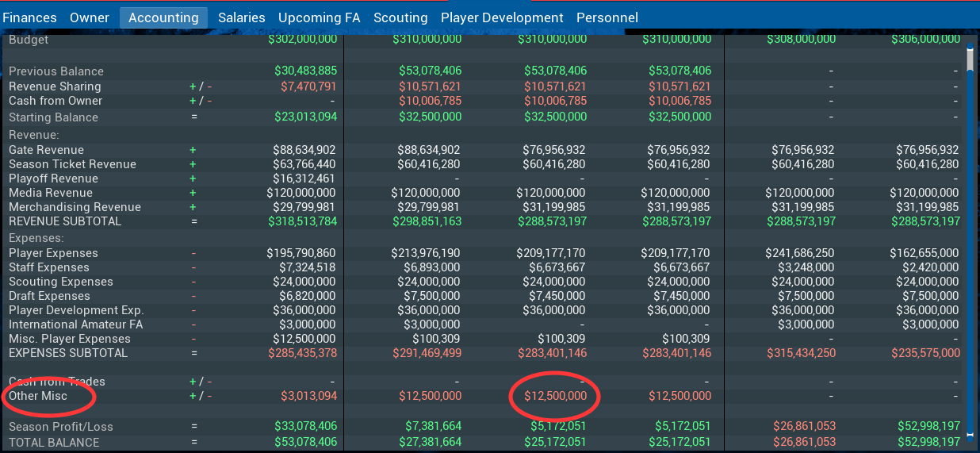Select the Personnel tab
Image resolution: width=980 pixels, height=453 pixels.
click(x=607, y=17)
